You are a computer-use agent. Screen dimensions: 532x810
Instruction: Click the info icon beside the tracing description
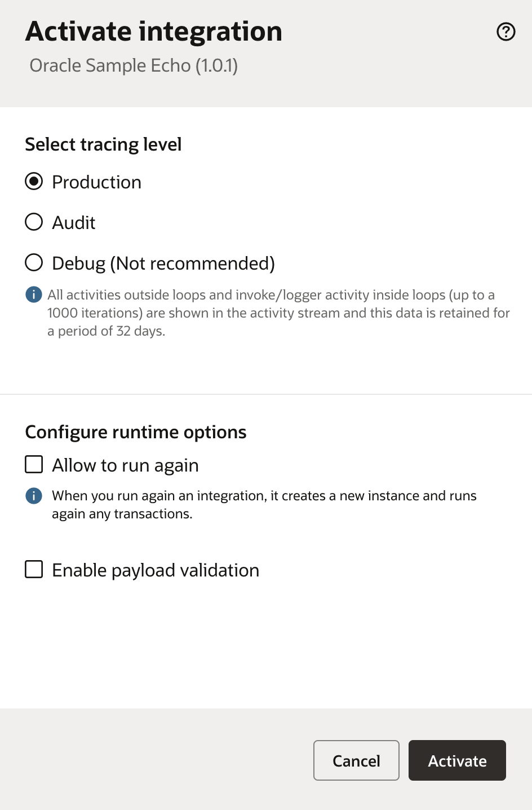[x=34, y=294]
